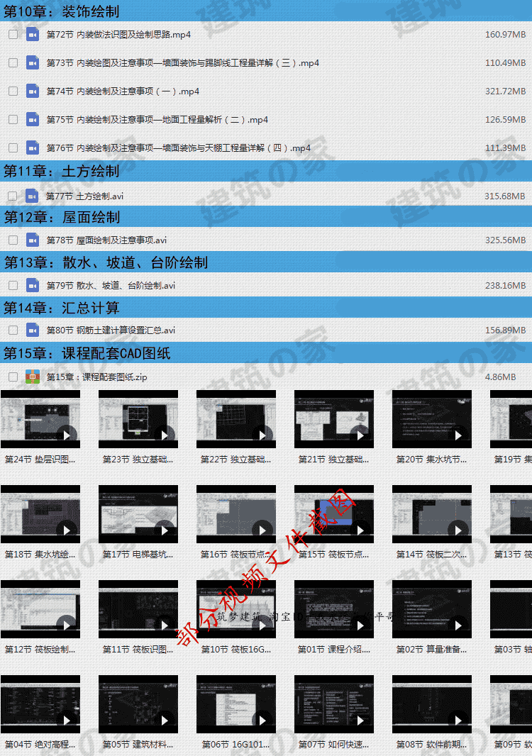Click the 第13节 video thumbnail
Image resolution: width=532 pixels, height=756 pixels.
click(511, 514)
